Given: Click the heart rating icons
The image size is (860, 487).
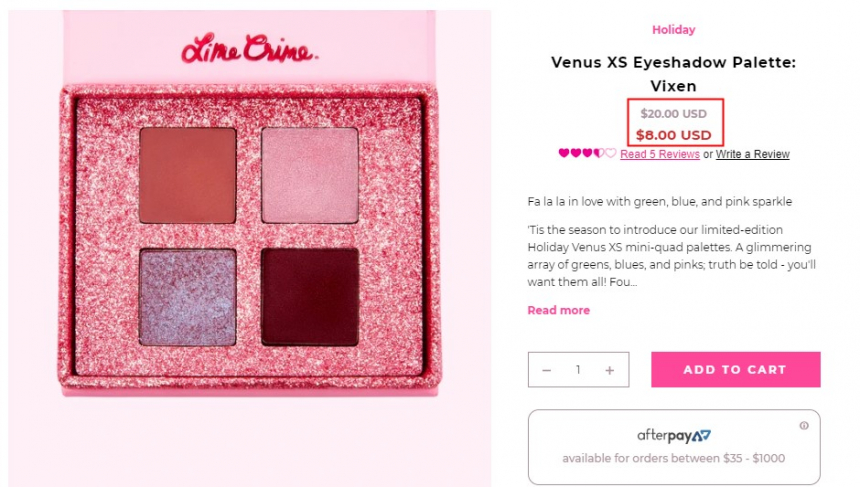Looking at the screenshot, I should pyautogui.click(x=587, y=153).
